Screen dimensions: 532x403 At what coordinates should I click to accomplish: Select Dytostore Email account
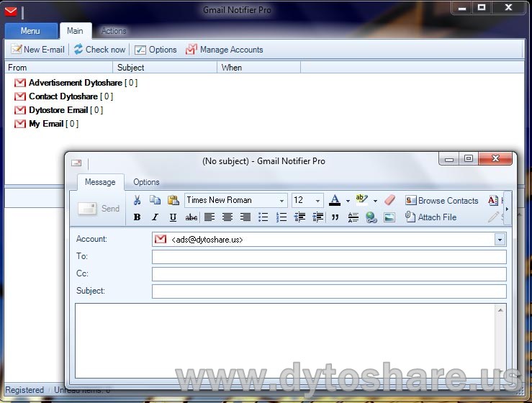point(59,110)
